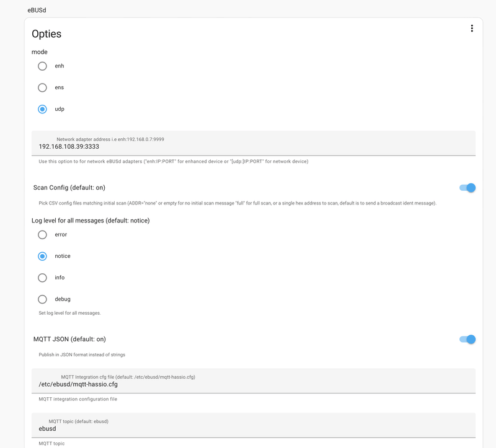Set log level to error
The width and height of the screenshot is (496, 448).
[x=42, y=235]
